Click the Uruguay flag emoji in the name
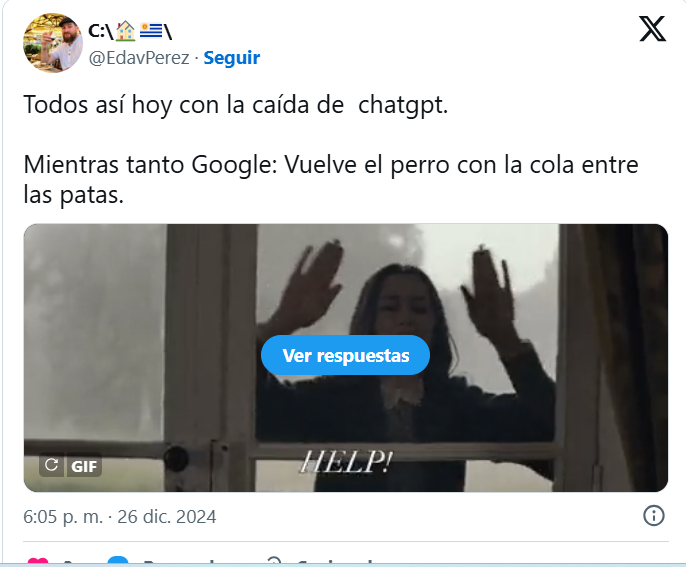 coord(151,31)
